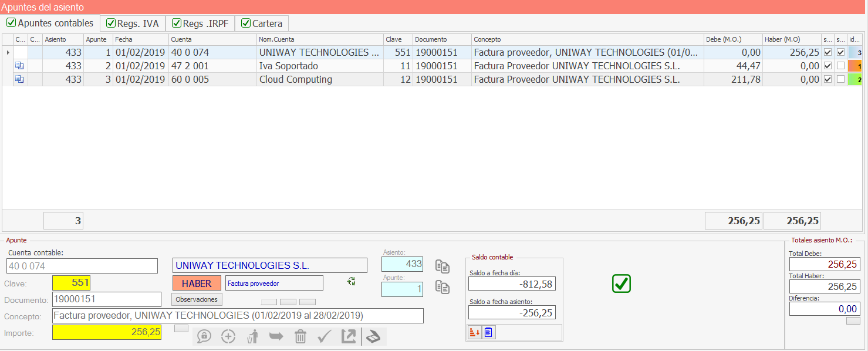
Task: Click the scanner icon in the bottom toolbar
Action: point(373,336)
